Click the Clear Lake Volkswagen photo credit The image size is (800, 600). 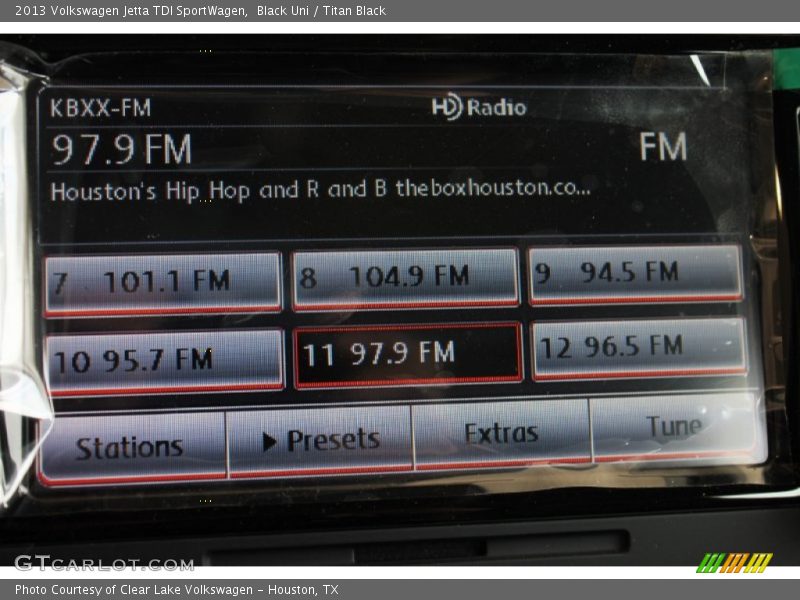tap(177, 590)
